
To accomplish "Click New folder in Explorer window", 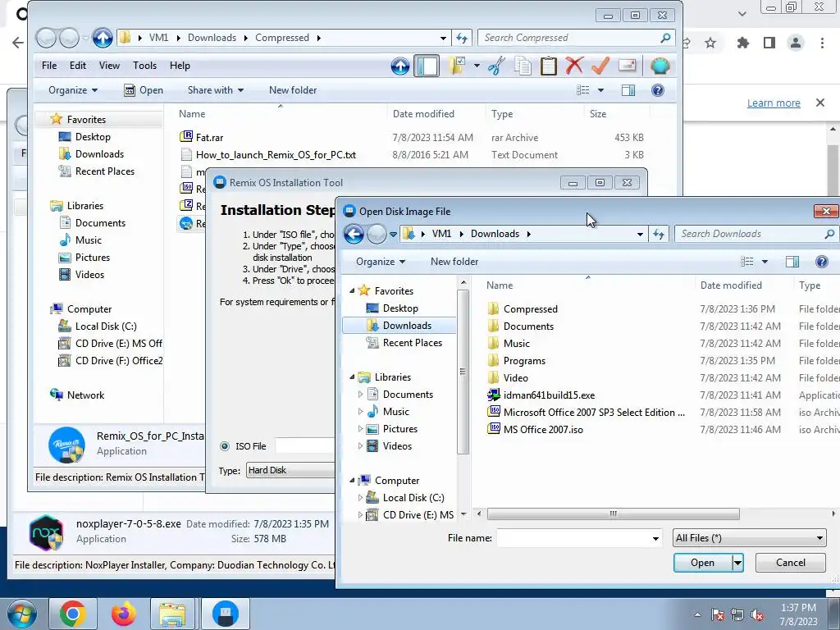I will click(293, 90).
